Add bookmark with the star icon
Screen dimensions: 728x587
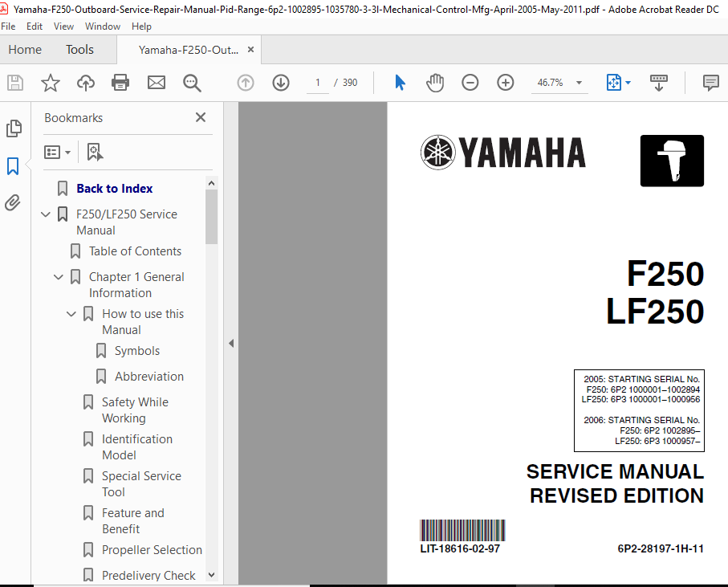(x=50, y=84)
